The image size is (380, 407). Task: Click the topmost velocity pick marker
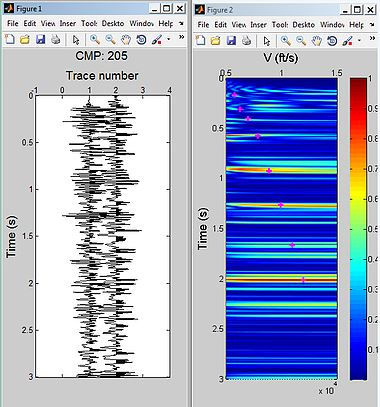click(x=234, y=95)
